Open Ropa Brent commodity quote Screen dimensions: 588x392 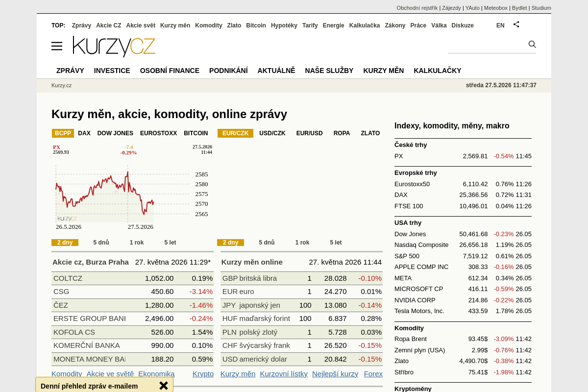(463, 339)
